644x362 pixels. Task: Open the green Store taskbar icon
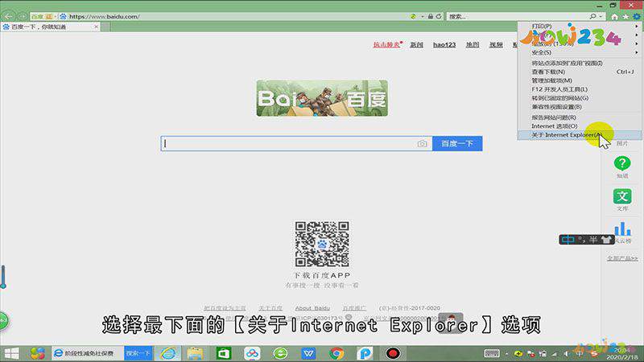(224, 353)
